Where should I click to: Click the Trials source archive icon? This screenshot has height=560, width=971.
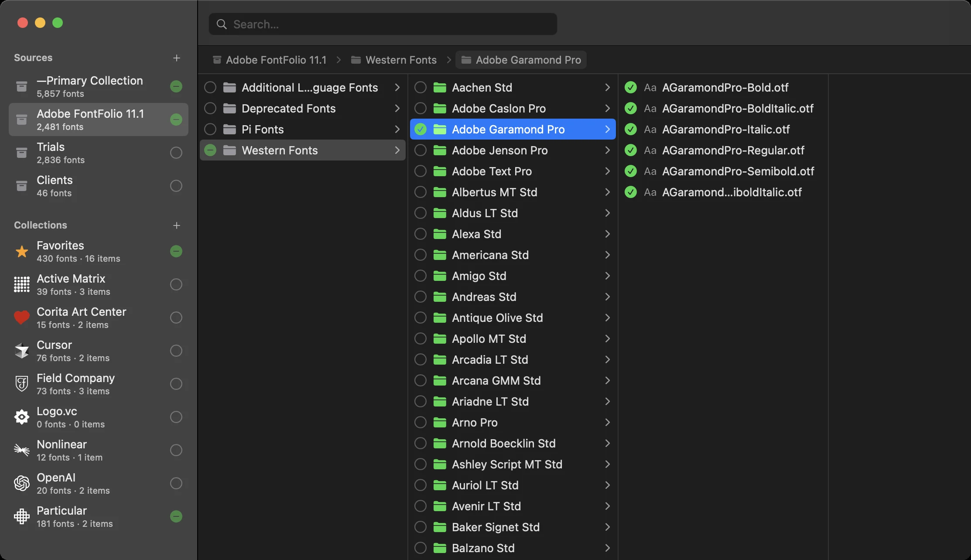click(x=21, y=153)
